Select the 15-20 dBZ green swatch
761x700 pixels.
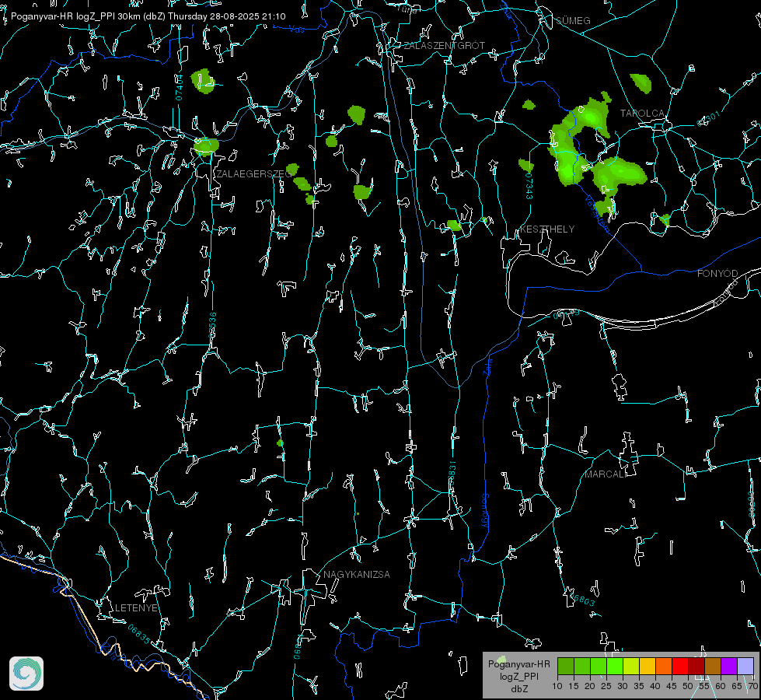(582, 666)
